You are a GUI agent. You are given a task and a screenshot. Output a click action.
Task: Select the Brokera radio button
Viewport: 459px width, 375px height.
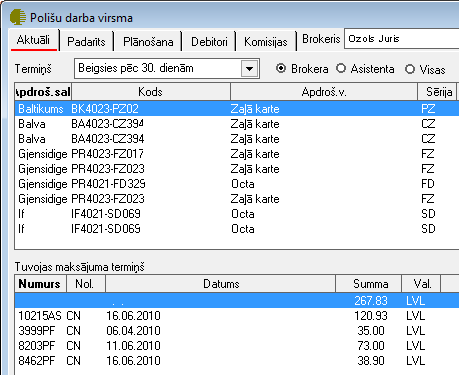click(x=281, y=68)
